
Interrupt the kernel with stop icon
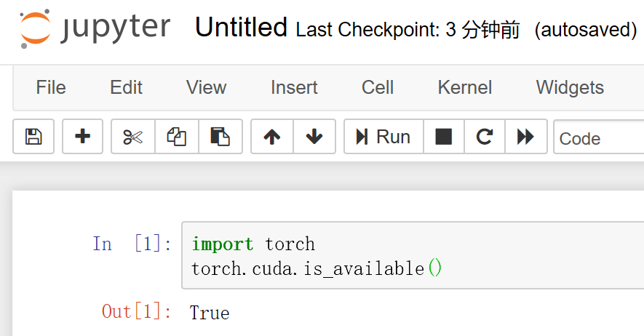click(x=444, y=137)
